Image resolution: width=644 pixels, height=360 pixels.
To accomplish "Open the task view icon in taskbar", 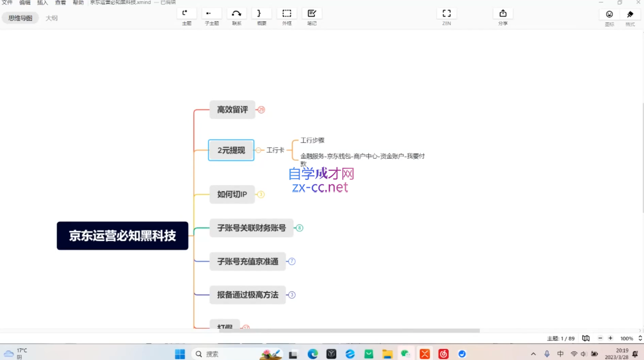I will 293,354.
